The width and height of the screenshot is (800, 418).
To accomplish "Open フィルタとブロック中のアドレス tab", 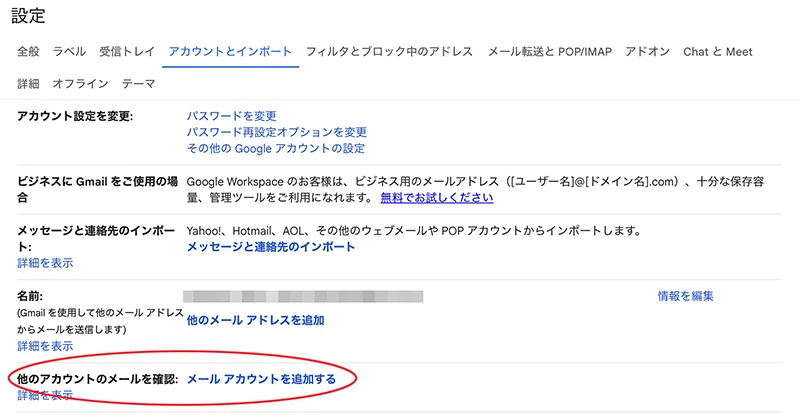I will pos(390,51).
